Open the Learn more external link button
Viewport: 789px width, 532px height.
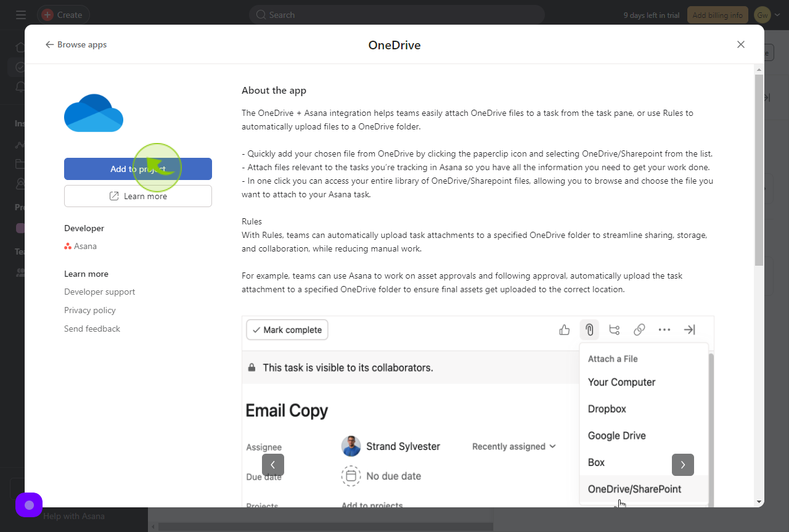point(138,196)
